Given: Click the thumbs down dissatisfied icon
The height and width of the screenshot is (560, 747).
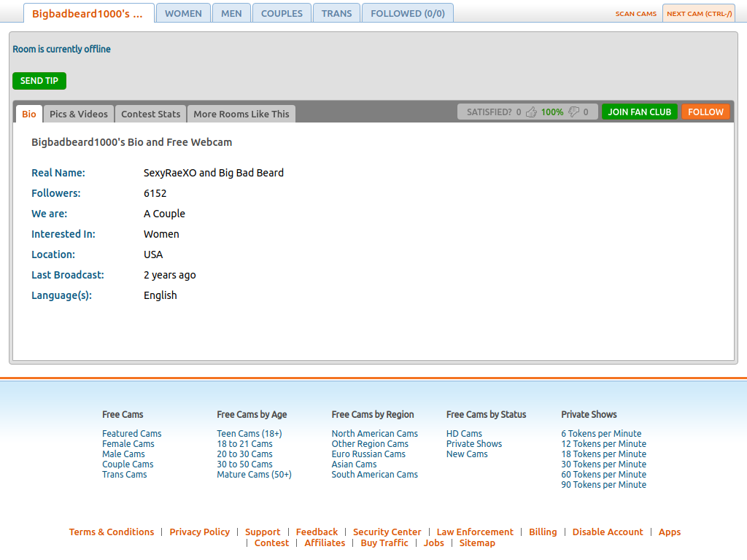Looking at the screenshot, I should pyautogui.click(x=573, y=112).
